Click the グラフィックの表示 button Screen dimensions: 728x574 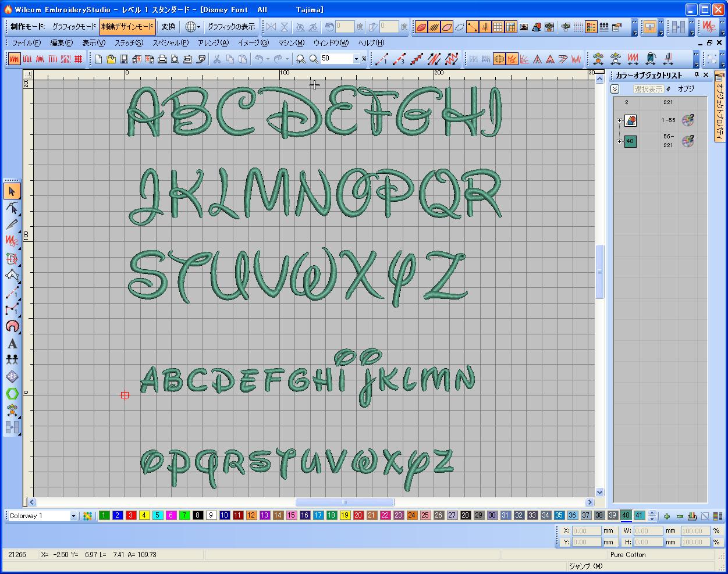pyautogui.click(x=231, y=27)
